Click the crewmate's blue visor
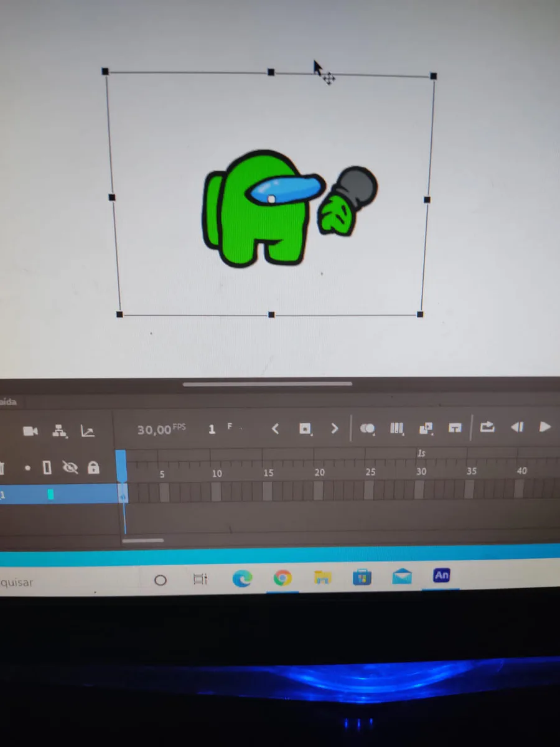The width and height of the screenshot is (560, 747). 285,189
